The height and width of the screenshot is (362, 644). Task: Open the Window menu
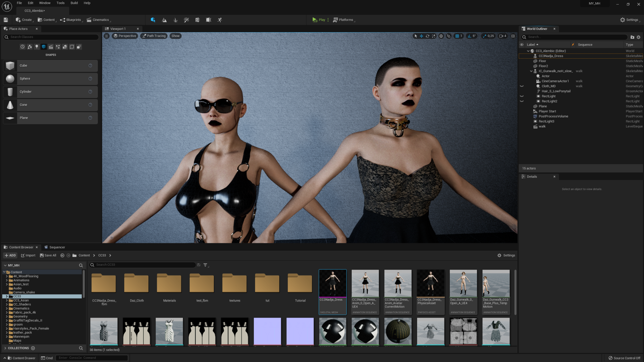[45, 3]
